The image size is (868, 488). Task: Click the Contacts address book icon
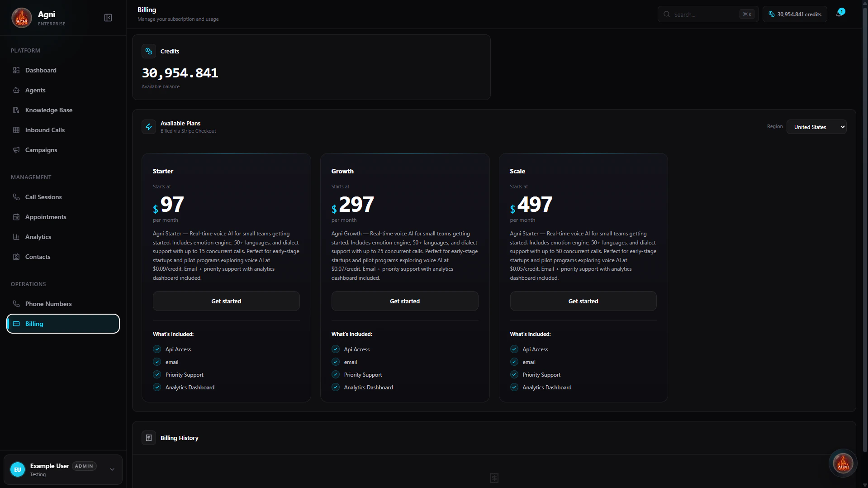click(x=16, y=257)
